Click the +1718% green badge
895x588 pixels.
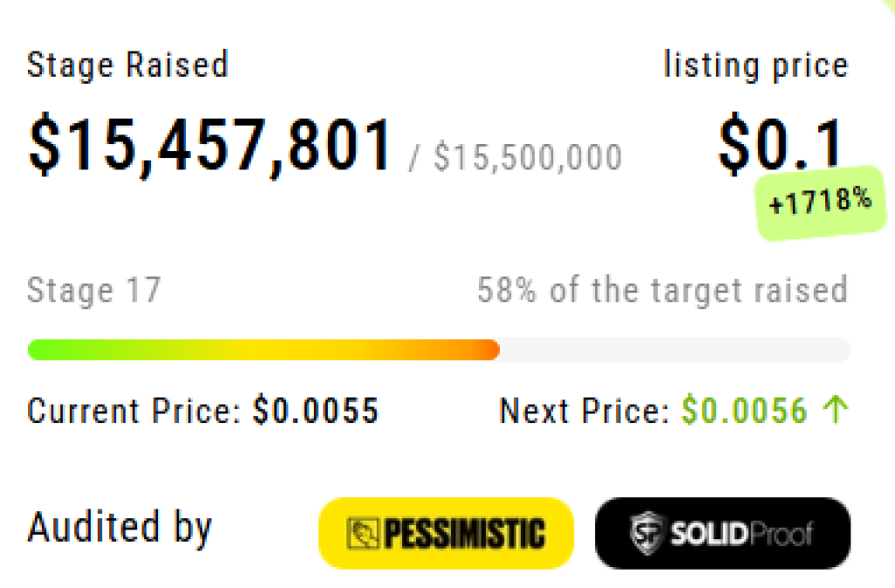click(820, 202)
